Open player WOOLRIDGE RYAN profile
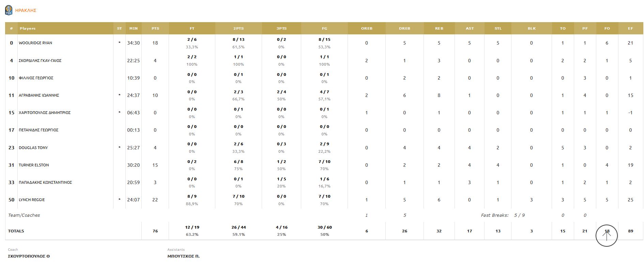Viewport: 644px width, 262px height. [35, 43]
